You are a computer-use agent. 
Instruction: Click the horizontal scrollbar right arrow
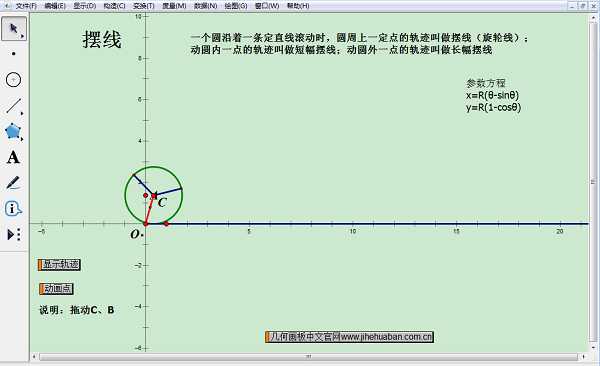(584, 357)
